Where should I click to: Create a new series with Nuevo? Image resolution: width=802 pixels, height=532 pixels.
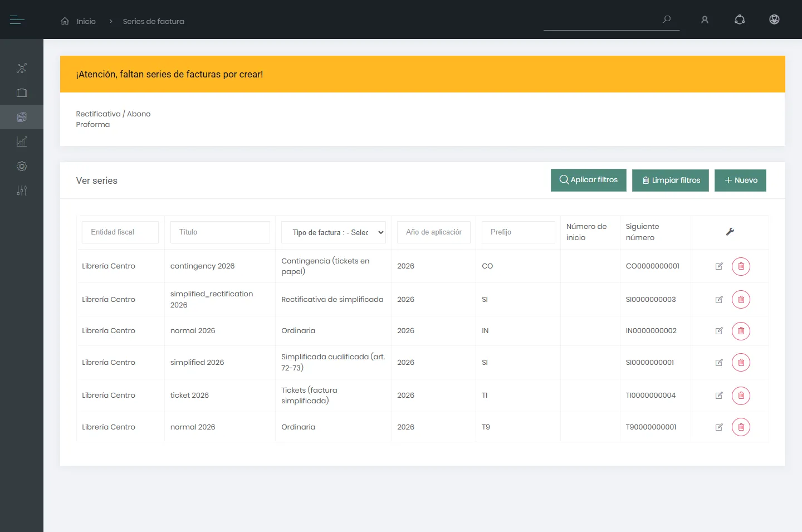pyautogui.click(x=740, y=180)
